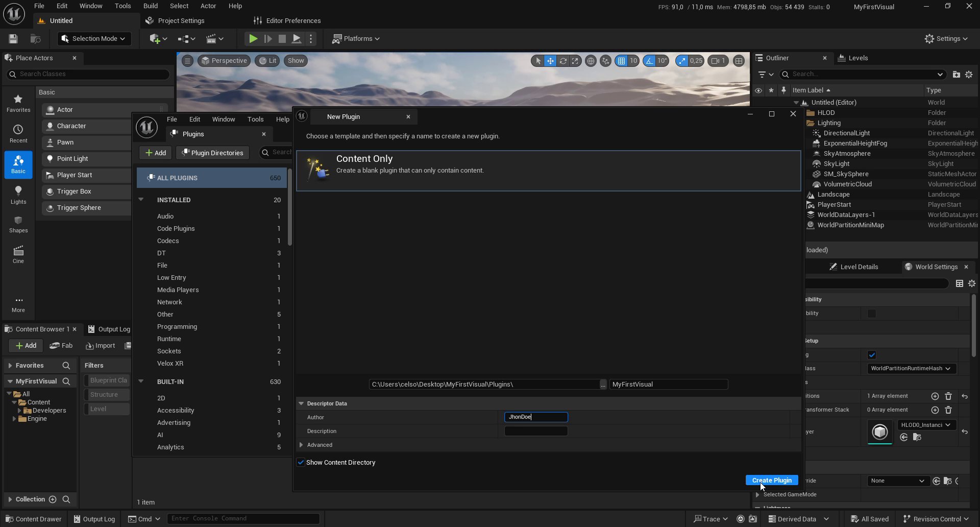Select the rotate tool in the viewport toolbar
980x527 pixels.
click(563, 61)
